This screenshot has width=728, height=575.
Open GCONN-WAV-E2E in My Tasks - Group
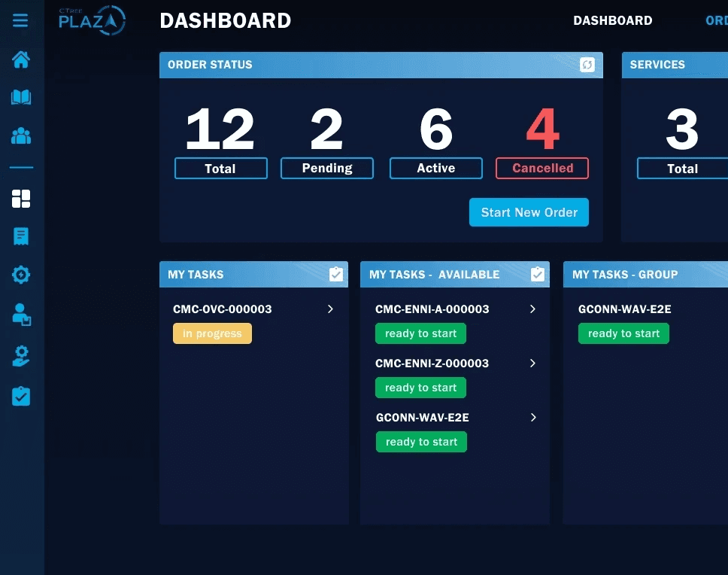point(624,309)
